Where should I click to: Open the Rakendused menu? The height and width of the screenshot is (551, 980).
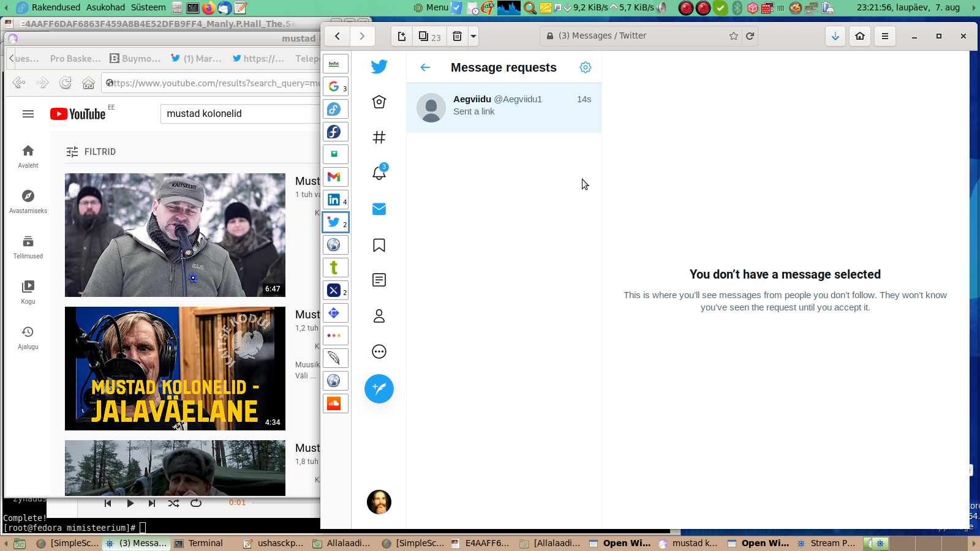(x=56, y=7)
